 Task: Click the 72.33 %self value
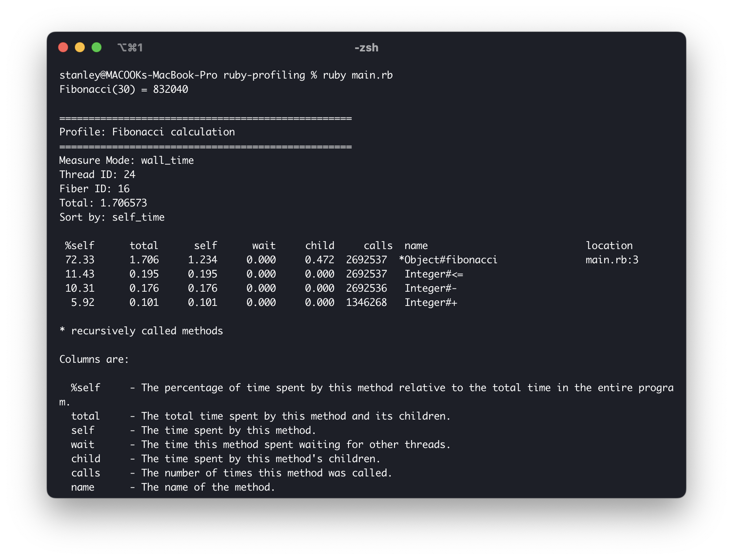click(80, 260)
